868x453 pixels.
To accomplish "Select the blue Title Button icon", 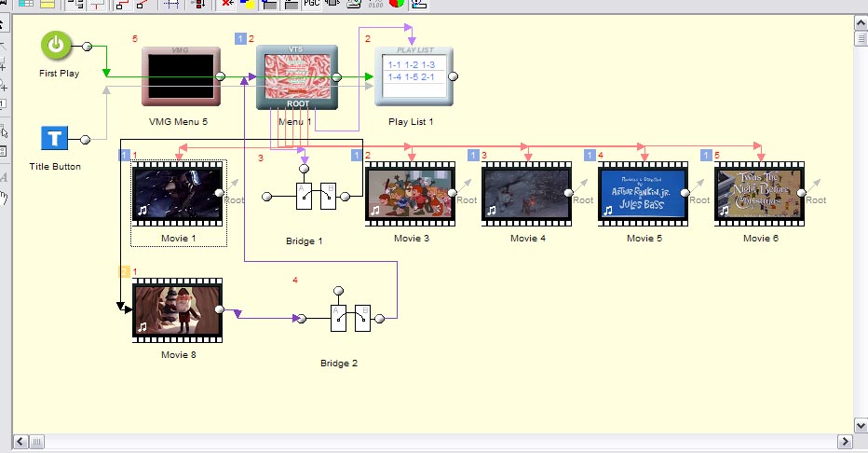I will (54, 138).
